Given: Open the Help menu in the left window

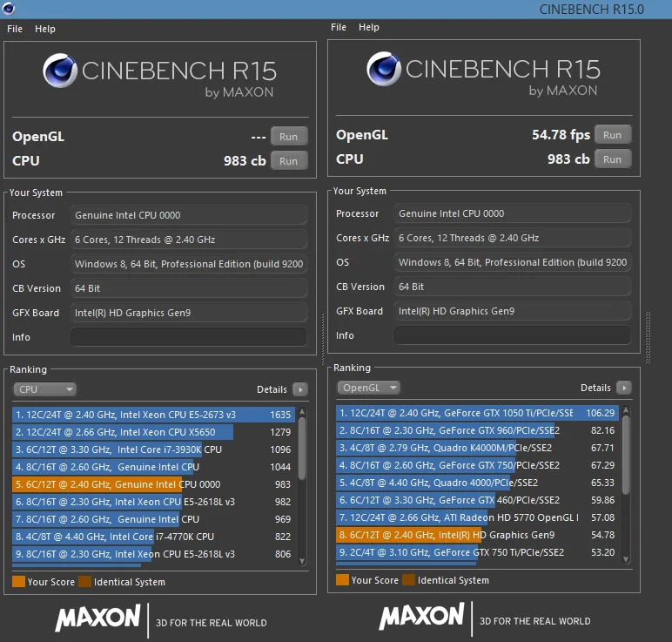Looking at the screenshot, I should pyautogui.click(x=45, y=29).
